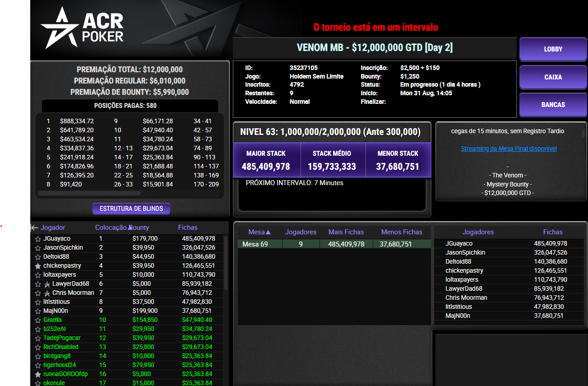The height and width of the screenshot is (386, 588).
Task: Click the pro badge next to LawyerDad68
Action: 47,284
